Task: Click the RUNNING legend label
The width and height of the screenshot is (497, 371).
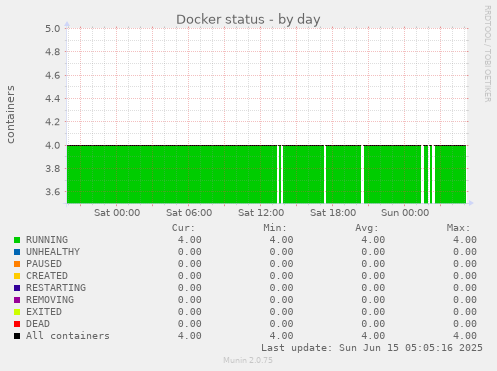Action: point(47,240)
